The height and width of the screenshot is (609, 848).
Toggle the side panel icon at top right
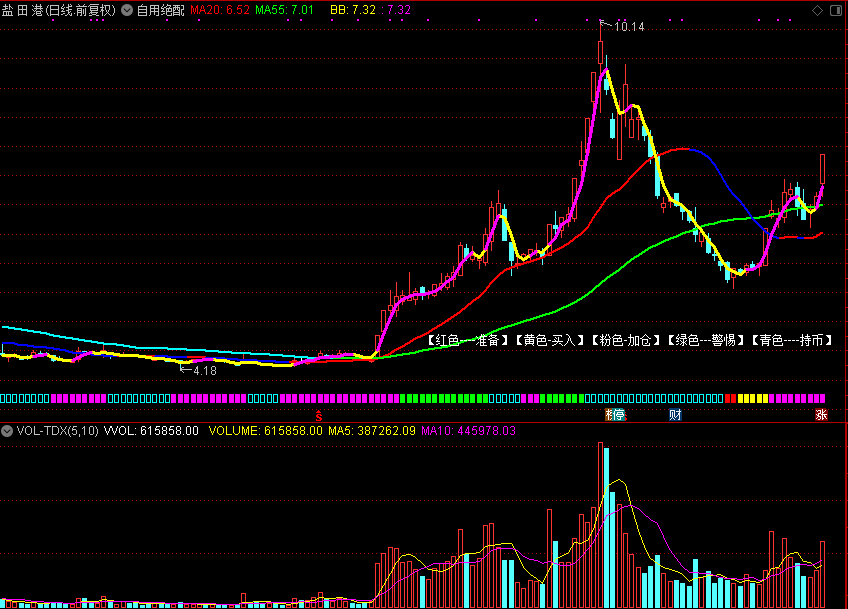point(836,10)
